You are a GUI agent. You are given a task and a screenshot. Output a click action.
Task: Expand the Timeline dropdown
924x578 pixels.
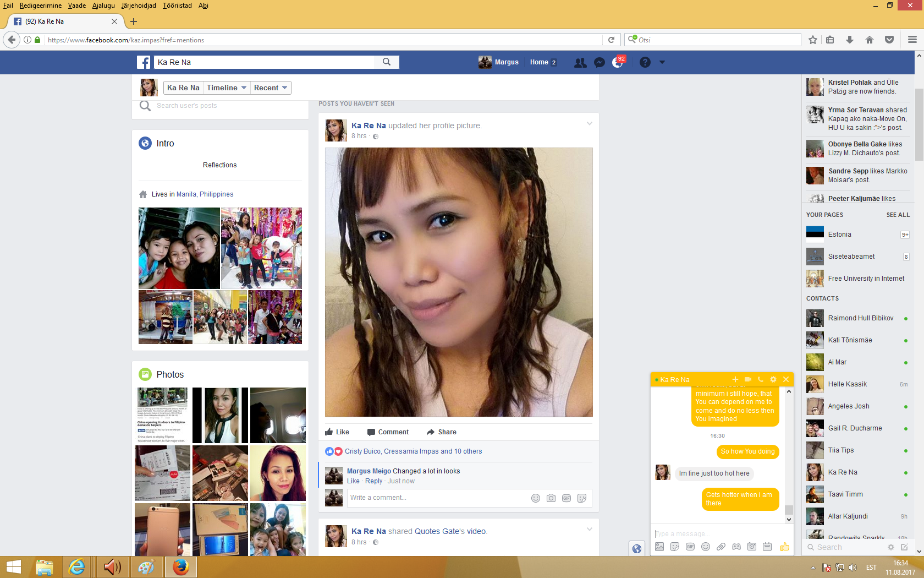coord(226,88)
